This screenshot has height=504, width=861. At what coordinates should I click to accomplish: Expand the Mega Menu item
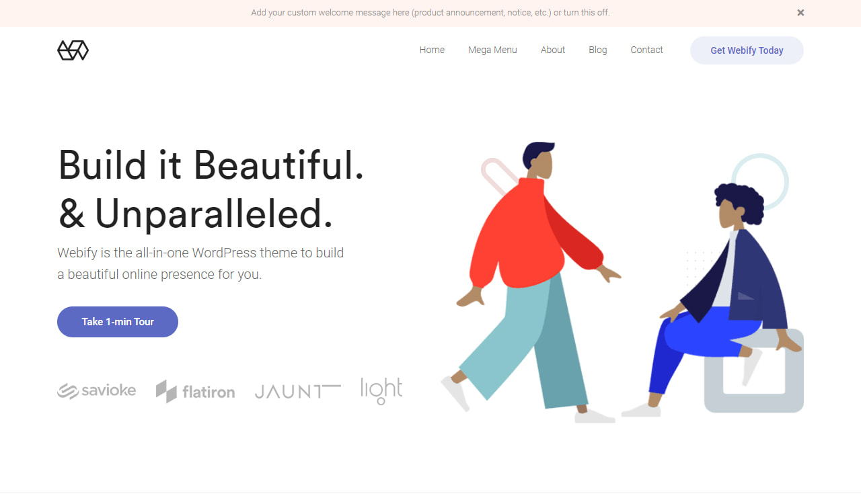492,50
